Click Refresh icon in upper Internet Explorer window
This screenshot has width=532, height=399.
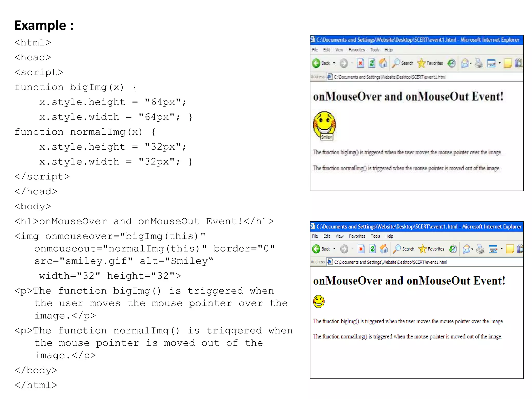point(372,63)
